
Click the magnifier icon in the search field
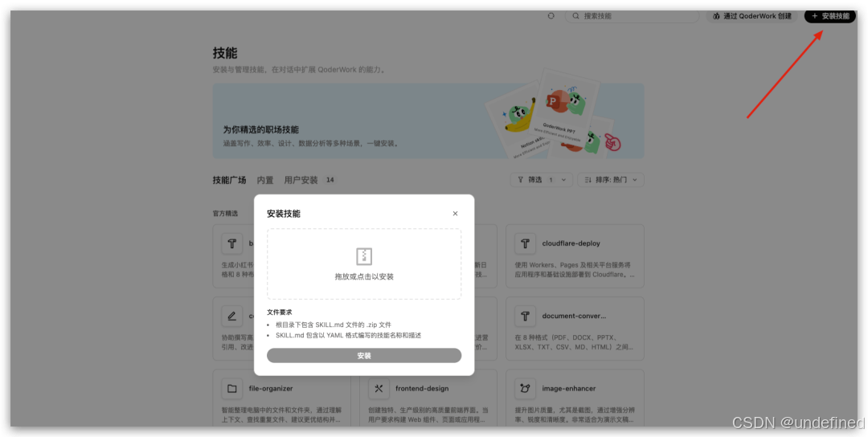(575, 16)
